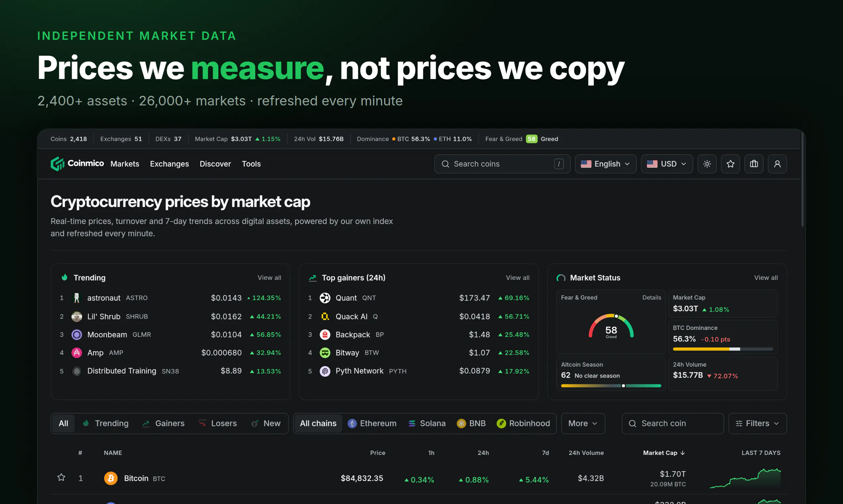Select the New filter pill
Viewport: 843px width, 504px height.
click(x=266, y=423)
